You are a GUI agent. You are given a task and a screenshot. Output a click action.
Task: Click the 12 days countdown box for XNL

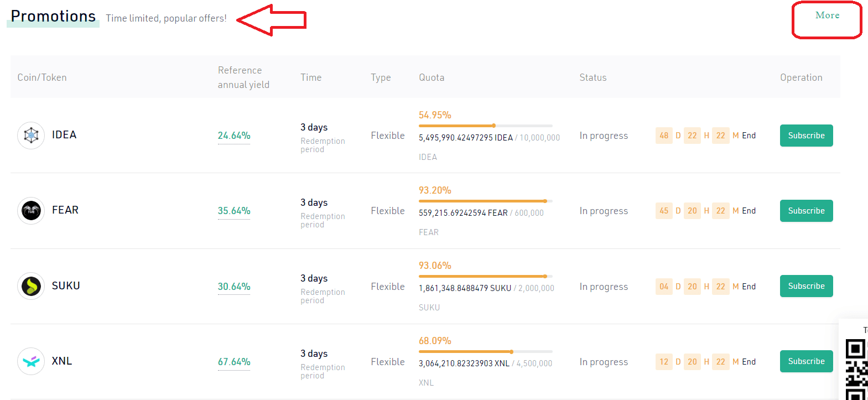[664, 362]
